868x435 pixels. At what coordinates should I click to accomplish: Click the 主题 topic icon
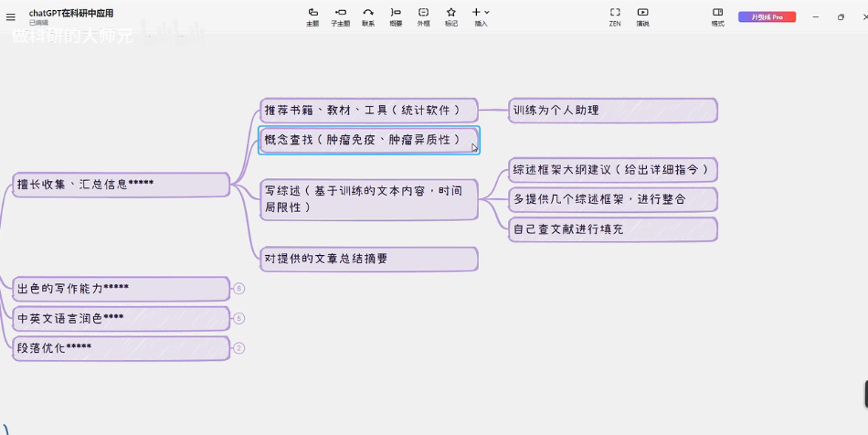(x=312, y=16)
